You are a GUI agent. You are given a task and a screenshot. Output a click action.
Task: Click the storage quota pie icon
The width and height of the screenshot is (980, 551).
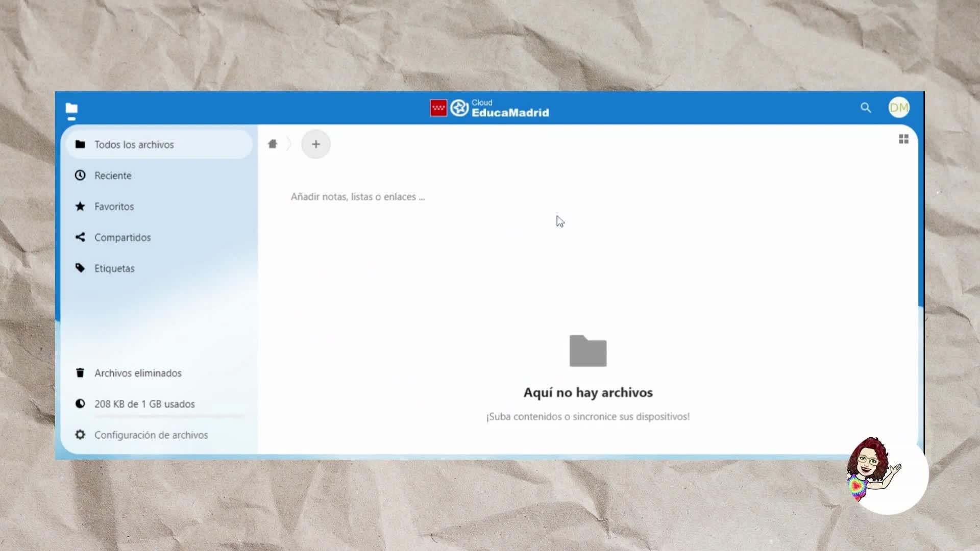coord(80,404)
